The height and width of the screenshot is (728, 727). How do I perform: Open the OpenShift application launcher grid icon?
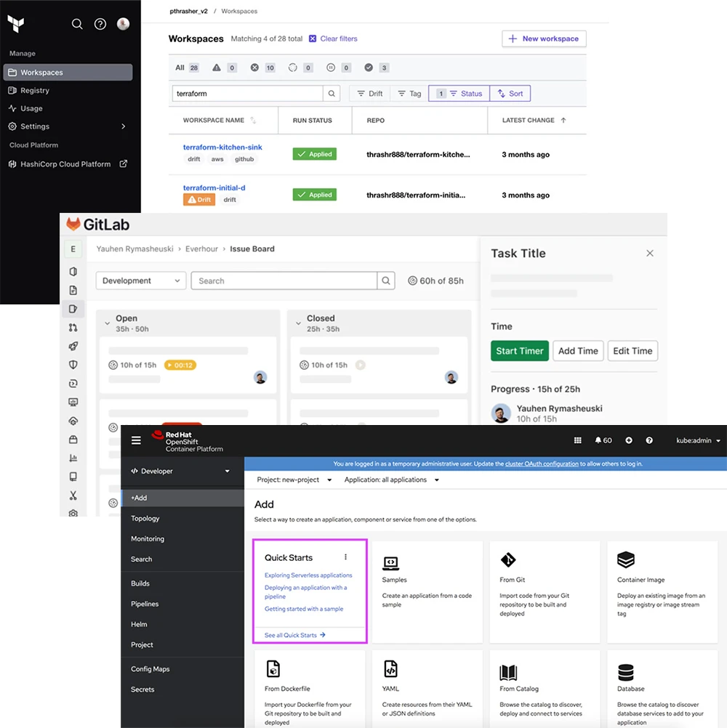coord(578,440)
